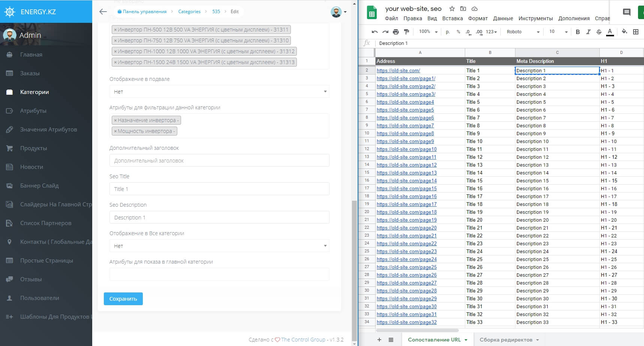The height and width of the screenshot is (346, 644).
Task: Show the all sheets list
Action: click(x=391, y=340)
